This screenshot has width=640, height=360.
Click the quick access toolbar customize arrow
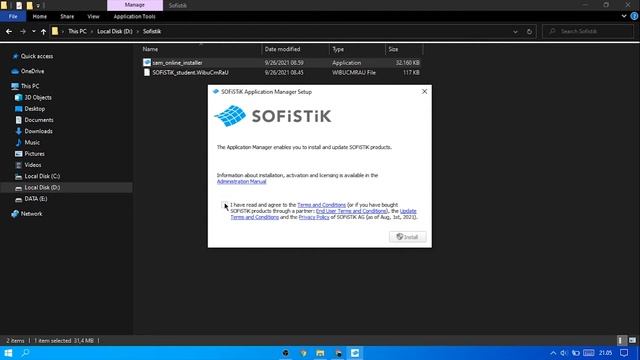tap(38, 5)
